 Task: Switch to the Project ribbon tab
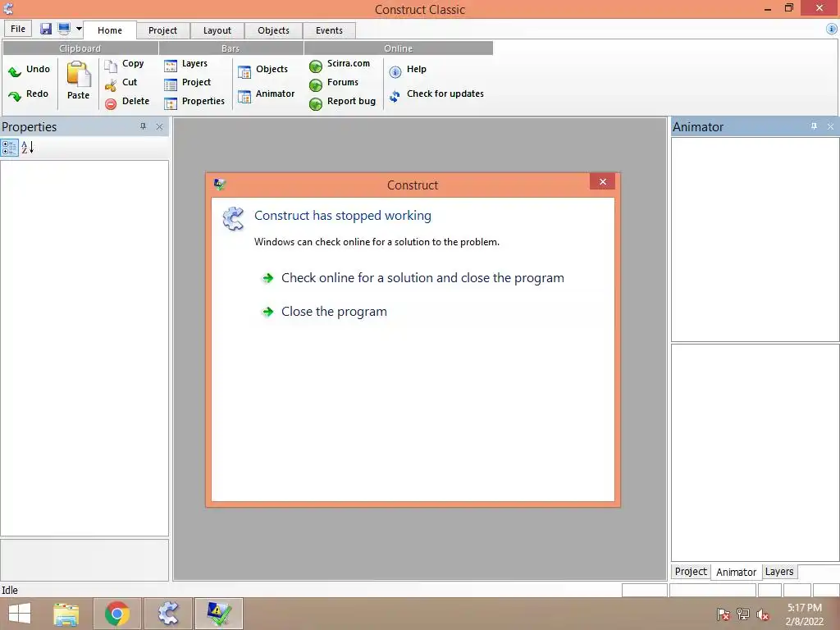click(x=163, y=30)
